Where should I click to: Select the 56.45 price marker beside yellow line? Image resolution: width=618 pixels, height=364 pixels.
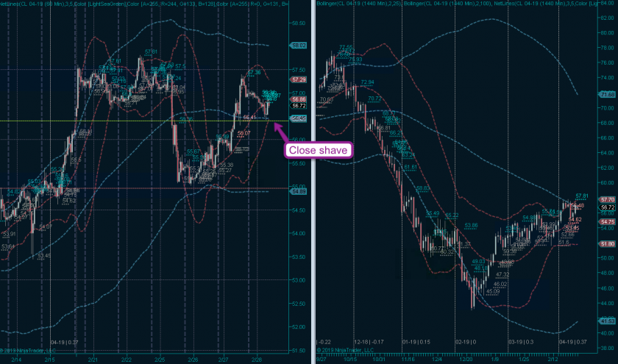tap(299, 118)
